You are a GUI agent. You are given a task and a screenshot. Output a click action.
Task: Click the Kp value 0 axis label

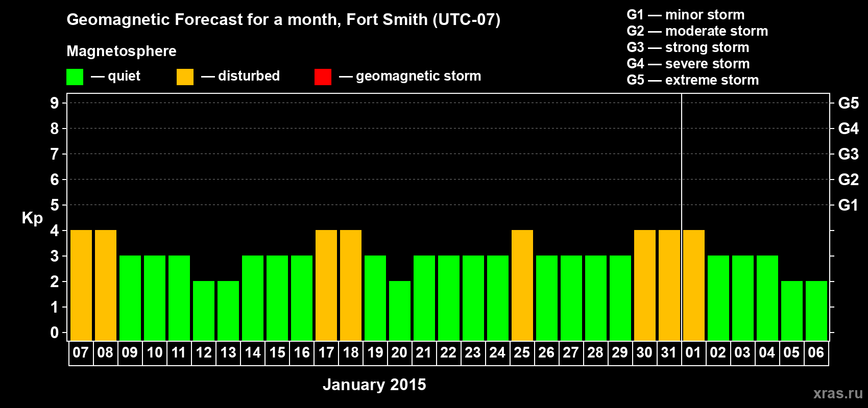coord(55,333)
